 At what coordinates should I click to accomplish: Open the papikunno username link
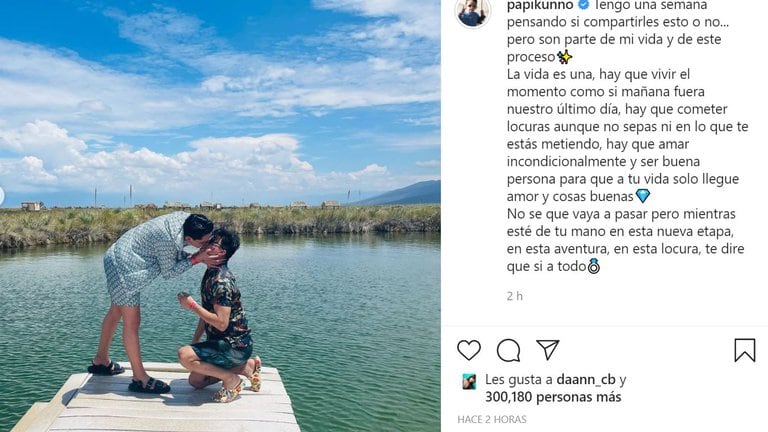(540, 5)
